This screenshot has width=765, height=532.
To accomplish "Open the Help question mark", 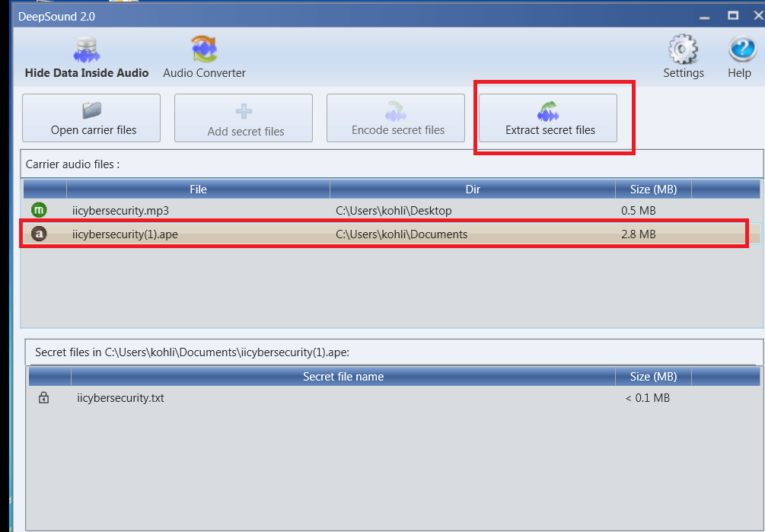I will [740, 57].
